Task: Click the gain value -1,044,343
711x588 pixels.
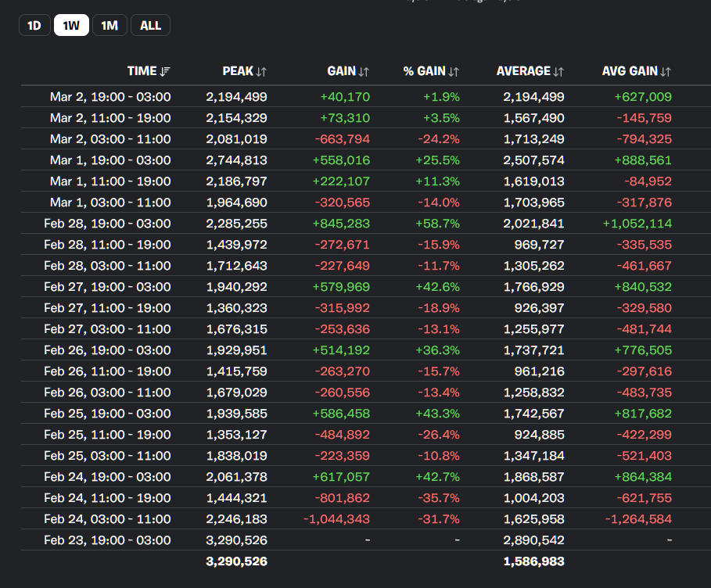Action: 337,518
